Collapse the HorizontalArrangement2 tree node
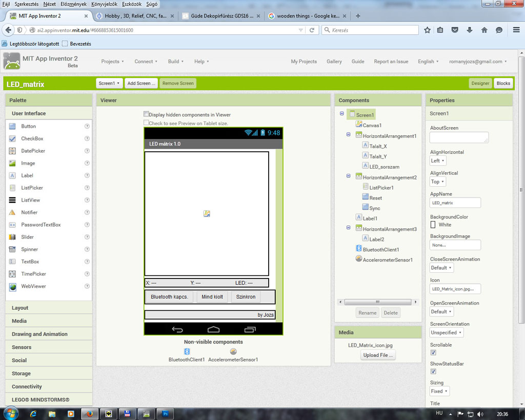The height and width of the screenshot is (420, 525). (x=349, y=177)
